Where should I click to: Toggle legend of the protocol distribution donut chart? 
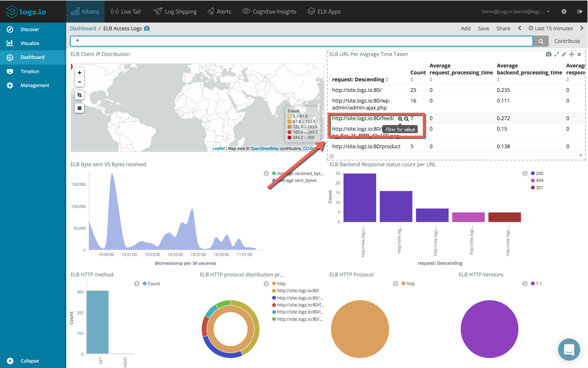pos(266,284)
